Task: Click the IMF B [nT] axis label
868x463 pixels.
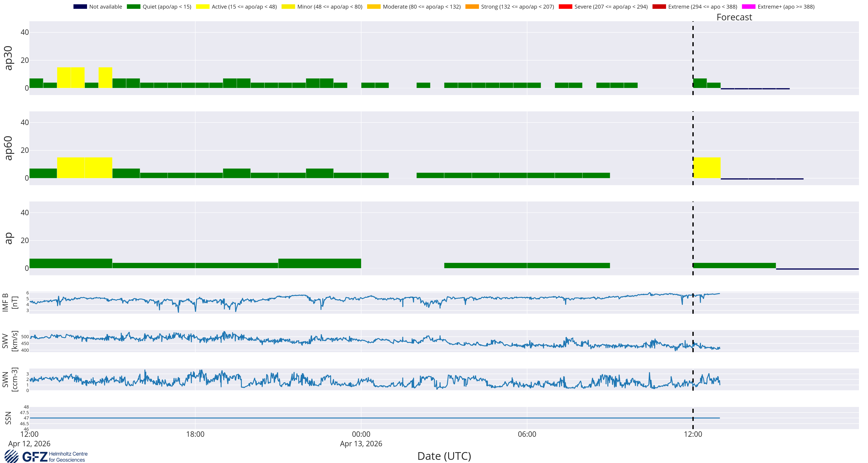Action: point(10,303)
